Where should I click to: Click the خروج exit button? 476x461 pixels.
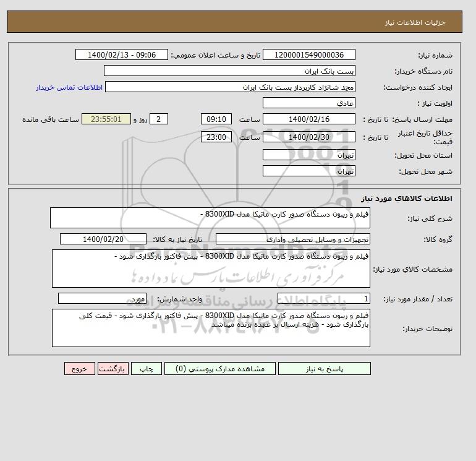click(x=80, y=368)
